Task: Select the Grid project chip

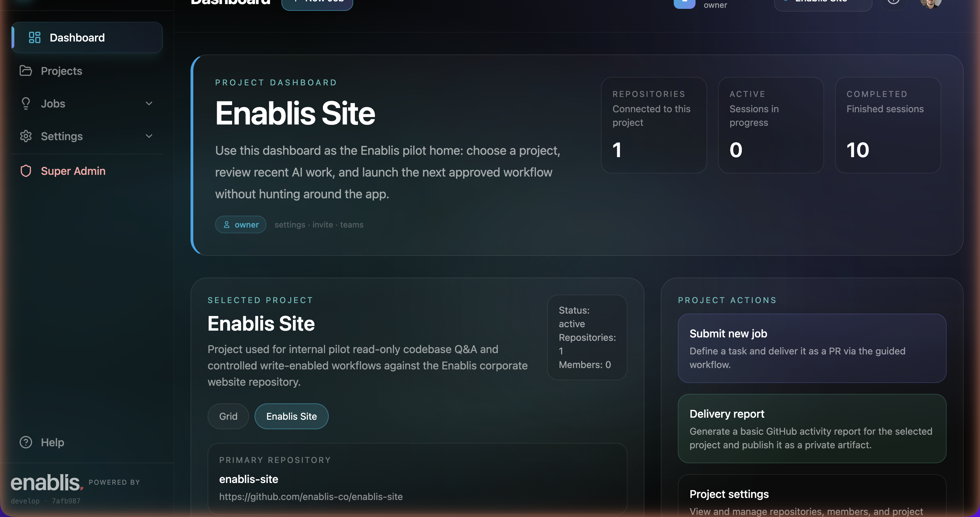Action: [228, 416]
